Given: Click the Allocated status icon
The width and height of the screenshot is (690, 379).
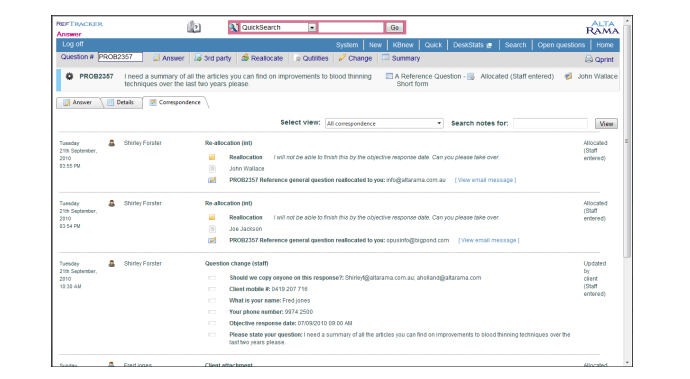Looking at the screenshot, I should (470, 77).
